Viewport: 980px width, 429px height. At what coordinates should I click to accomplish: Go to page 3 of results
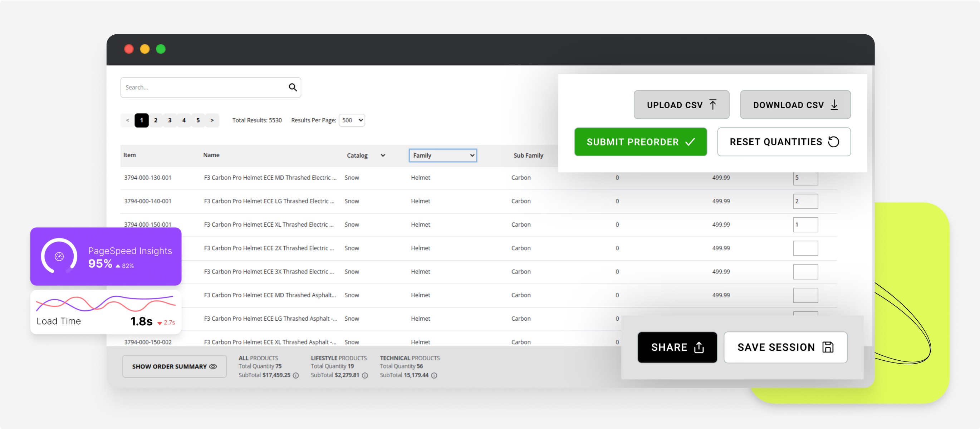point(170,120)
